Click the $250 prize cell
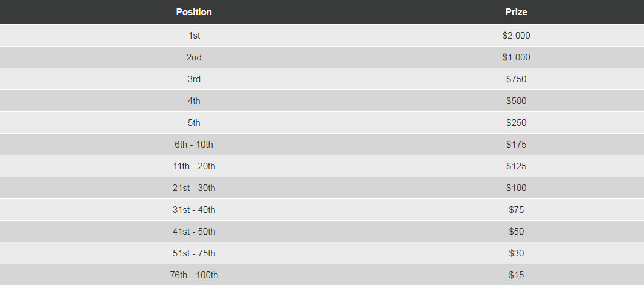The width and height of the screenshot is (644, 286). click(516, 123)
